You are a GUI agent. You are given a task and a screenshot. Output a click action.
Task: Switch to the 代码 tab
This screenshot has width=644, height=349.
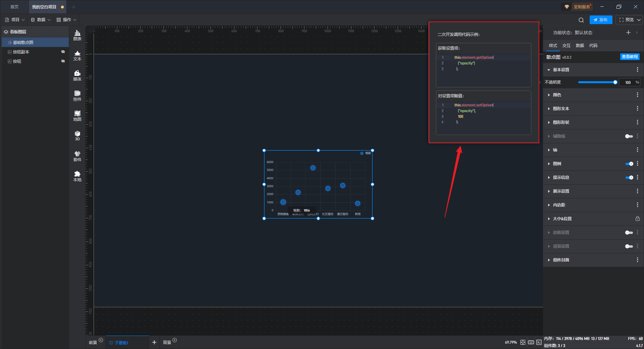point(593,46)
